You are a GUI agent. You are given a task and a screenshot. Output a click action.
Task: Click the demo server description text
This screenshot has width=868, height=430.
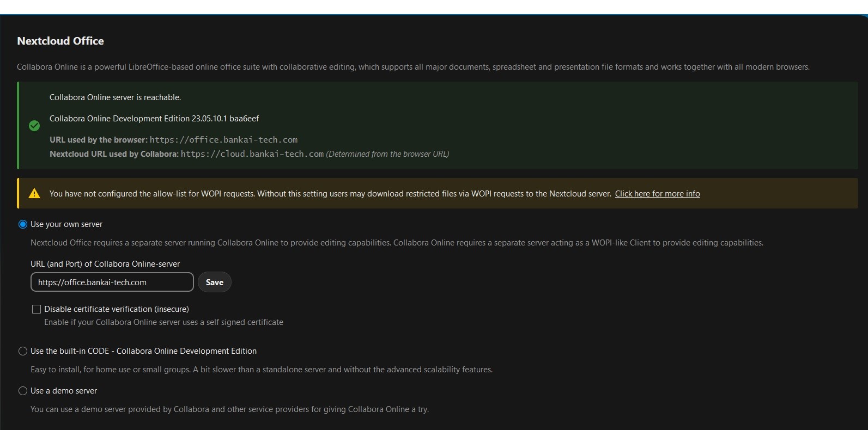click(229, 409)
